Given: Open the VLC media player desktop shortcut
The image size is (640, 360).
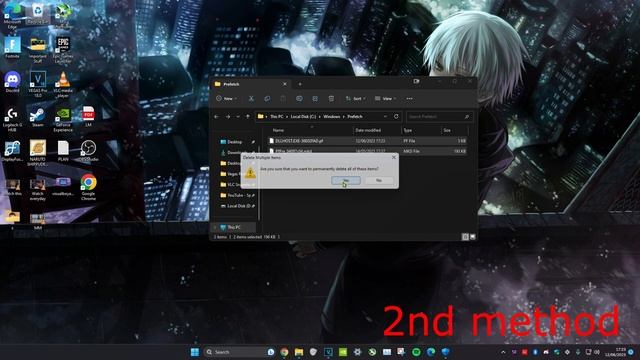Looking at the screenshot, I should (x=63, y=84).
